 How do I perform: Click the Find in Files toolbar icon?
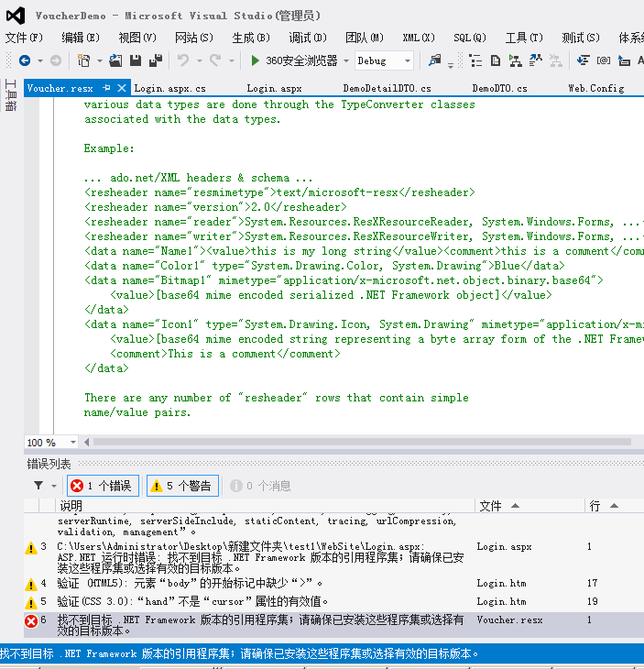tap(434, 60)
